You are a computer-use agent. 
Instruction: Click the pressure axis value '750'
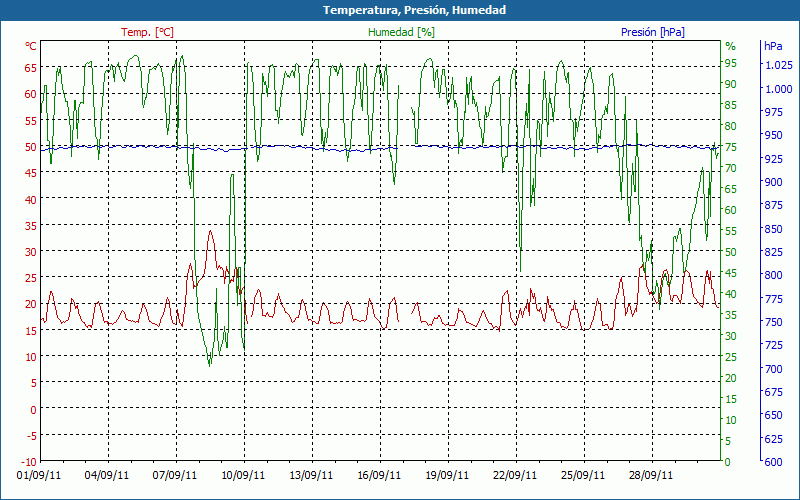point(773,322)
